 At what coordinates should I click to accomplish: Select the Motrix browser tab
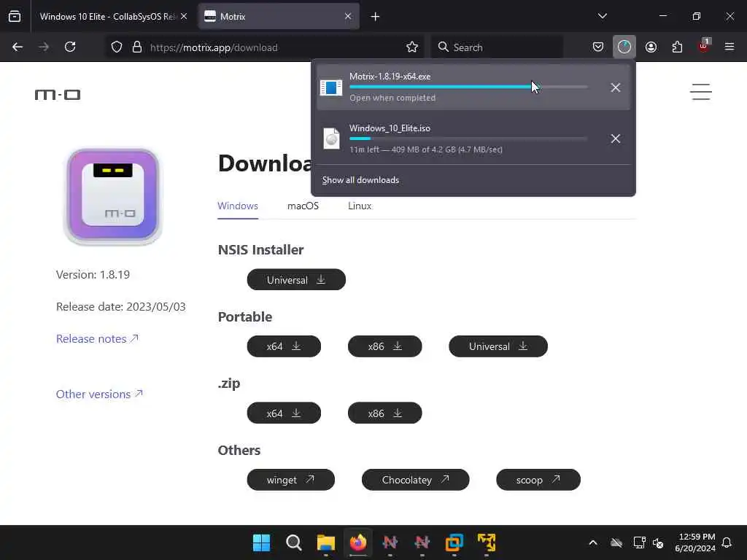pos(279,17)
